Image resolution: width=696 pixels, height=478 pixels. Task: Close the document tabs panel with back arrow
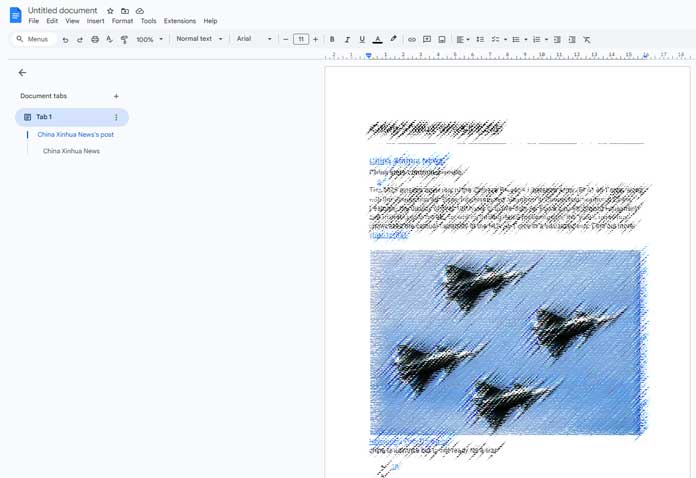click(x=22, y=73)
